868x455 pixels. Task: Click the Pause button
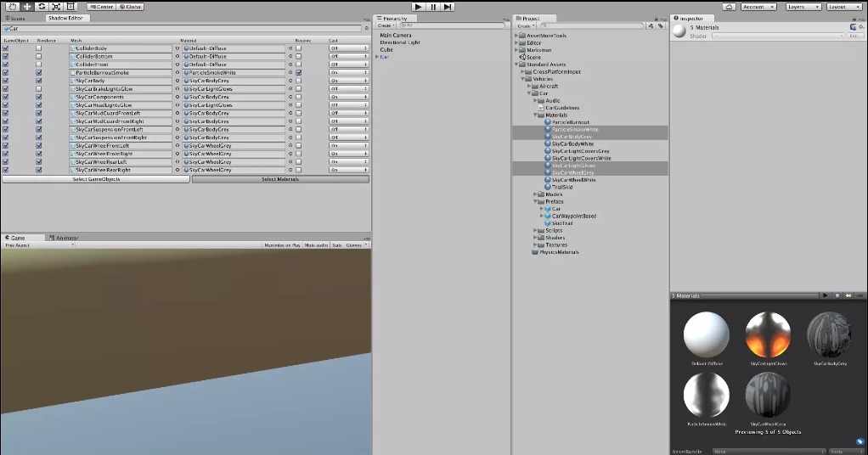(433, 7)
